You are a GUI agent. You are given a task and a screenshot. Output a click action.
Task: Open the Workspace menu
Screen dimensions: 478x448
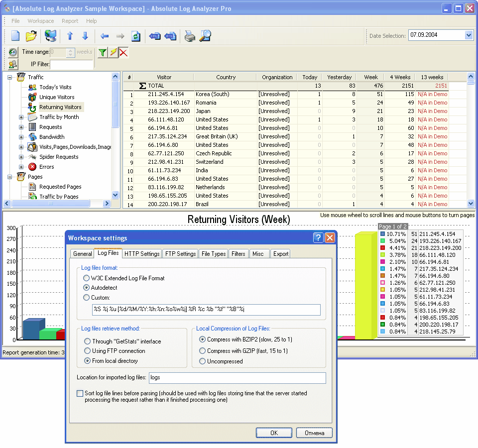(x=40, y=21)
